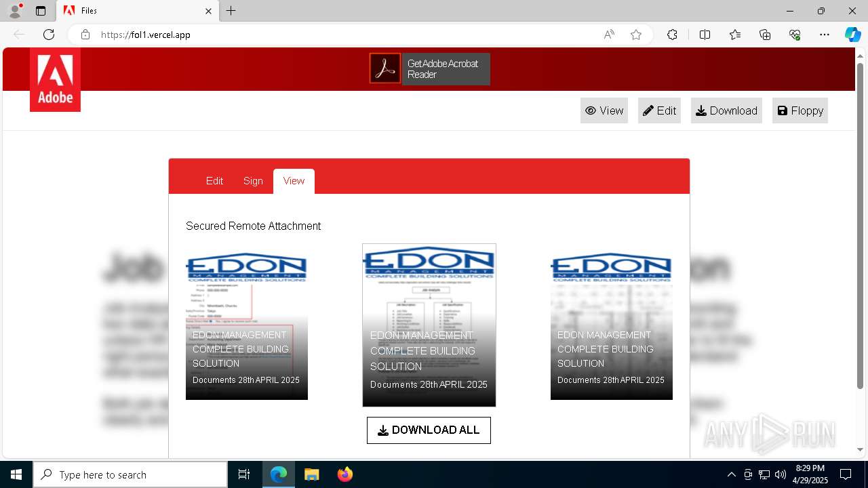
Task: Open the Copilot icon in the Edge toolbar
Action: click(x=852, y=35)
